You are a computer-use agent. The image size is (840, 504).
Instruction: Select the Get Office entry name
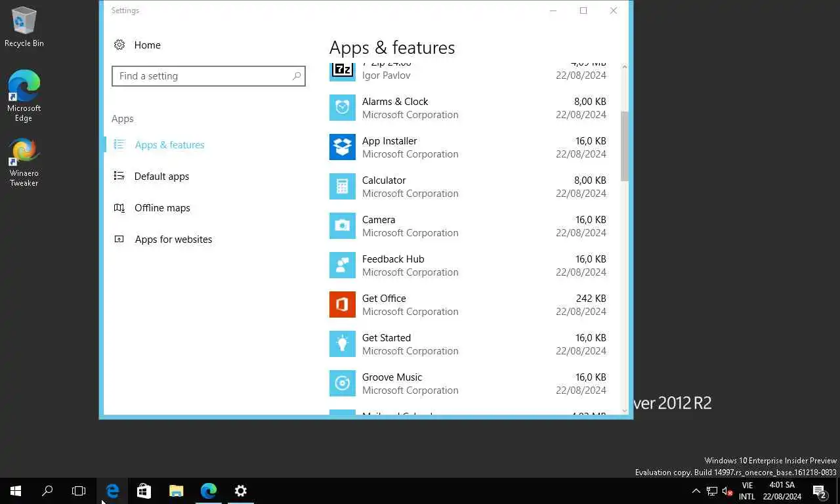384,298
